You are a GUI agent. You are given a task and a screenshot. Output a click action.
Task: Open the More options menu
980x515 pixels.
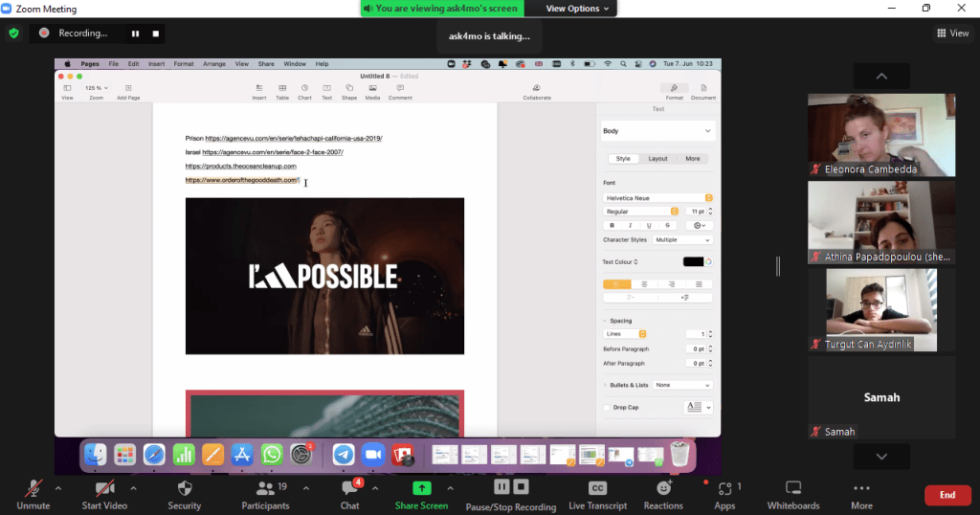click(x=861, y=488)
